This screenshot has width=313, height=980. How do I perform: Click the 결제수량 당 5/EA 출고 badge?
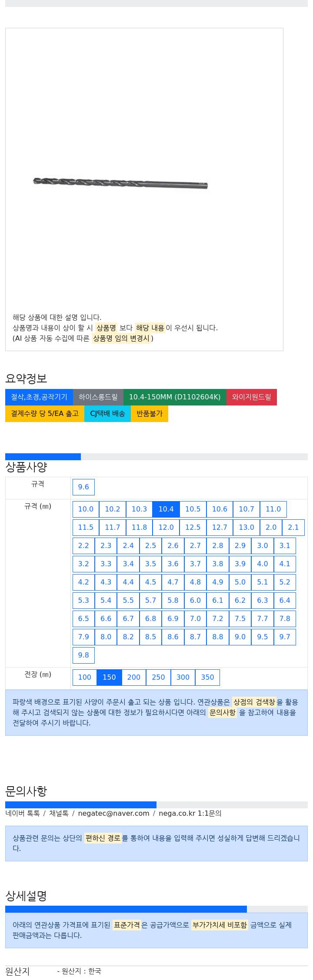coord(45,413)
